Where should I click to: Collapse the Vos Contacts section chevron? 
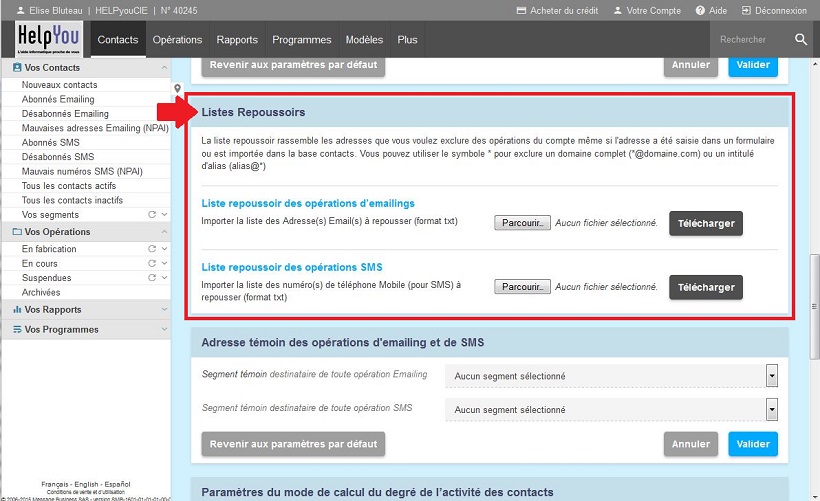(x=164, y=67)
